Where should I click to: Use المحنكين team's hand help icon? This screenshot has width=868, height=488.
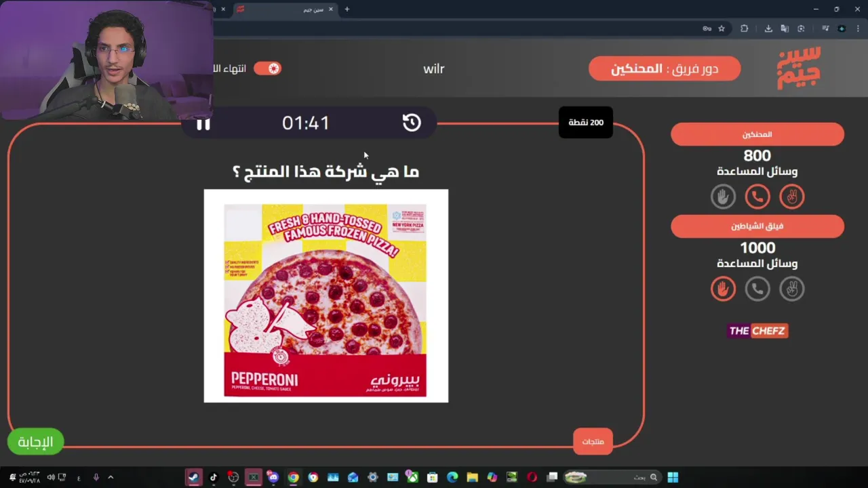click(x=723, y=197)
